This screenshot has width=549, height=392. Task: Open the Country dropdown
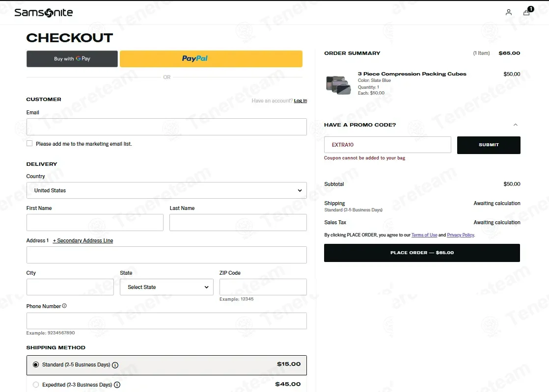pyautogui.click(x=166, y=190)
